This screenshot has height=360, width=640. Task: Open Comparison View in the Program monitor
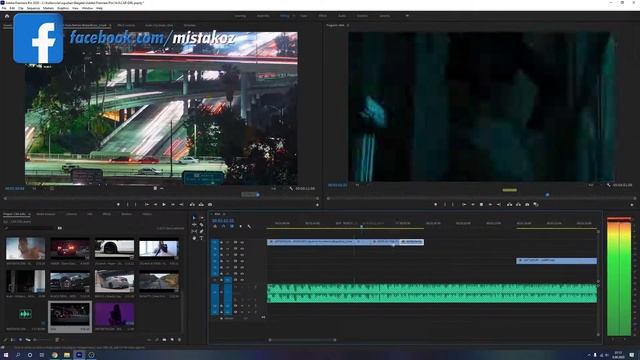pos(536,204)
